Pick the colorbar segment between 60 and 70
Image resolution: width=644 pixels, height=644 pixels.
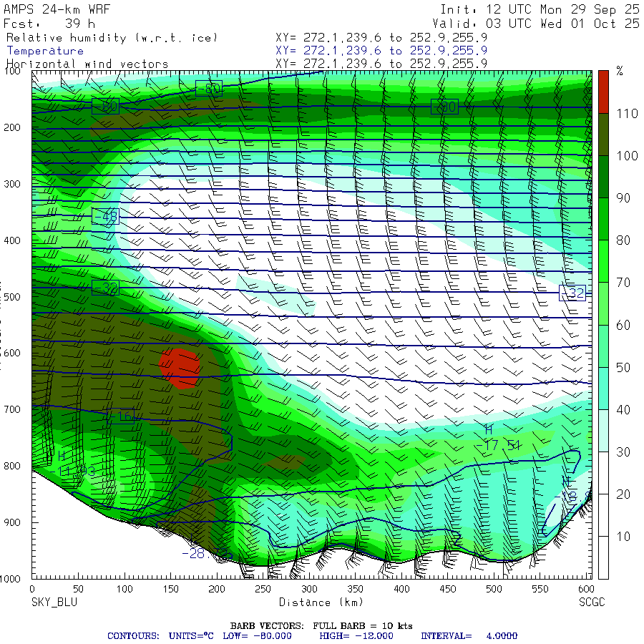pyautogui.click(x=603, y=303)
